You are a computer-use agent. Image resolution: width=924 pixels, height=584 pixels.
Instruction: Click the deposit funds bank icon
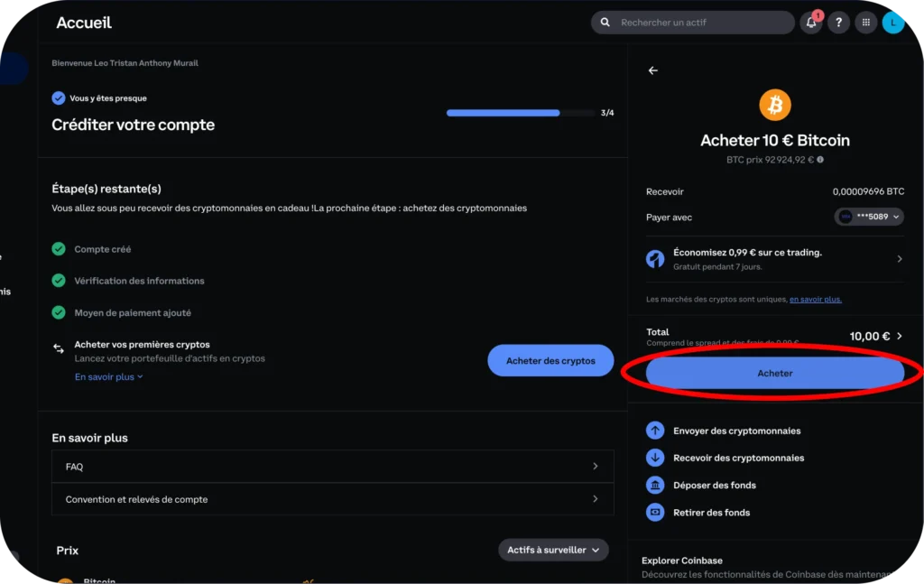(x=655, y=485)
